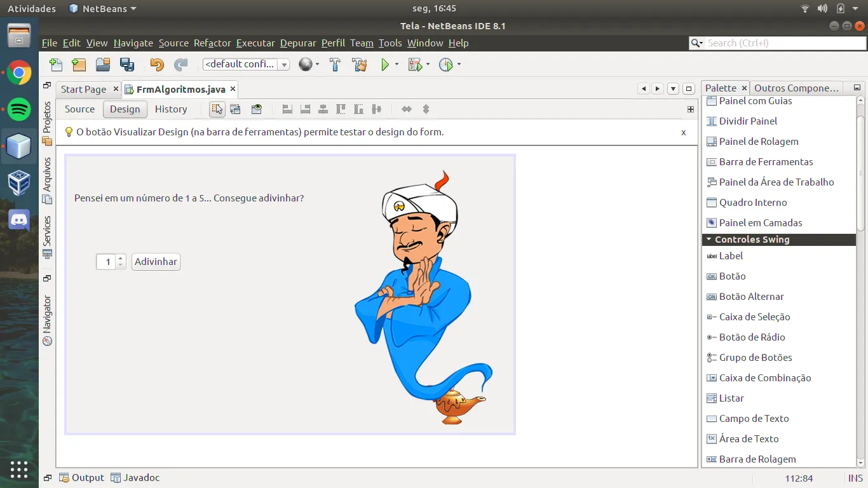The height and width of the screenshot is (488, 868).
Task: Open the default config dropdown
Action: pos(284,65)
